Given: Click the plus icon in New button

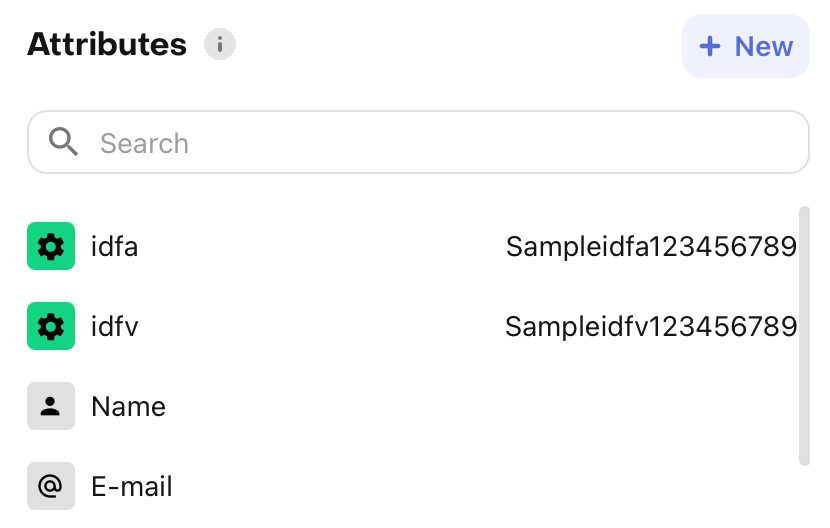Looking at the screenshot, I should coord(710,46).
